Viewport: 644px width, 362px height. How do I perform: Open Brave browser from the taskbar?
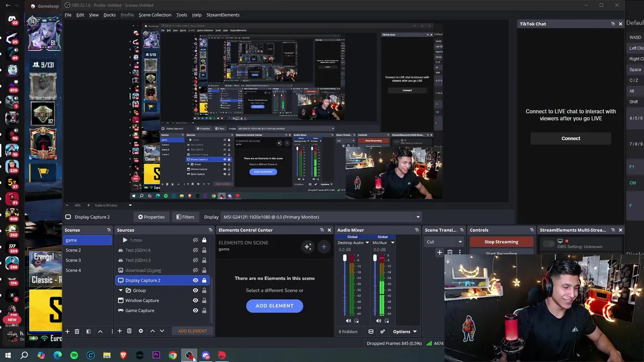(123, 355)
